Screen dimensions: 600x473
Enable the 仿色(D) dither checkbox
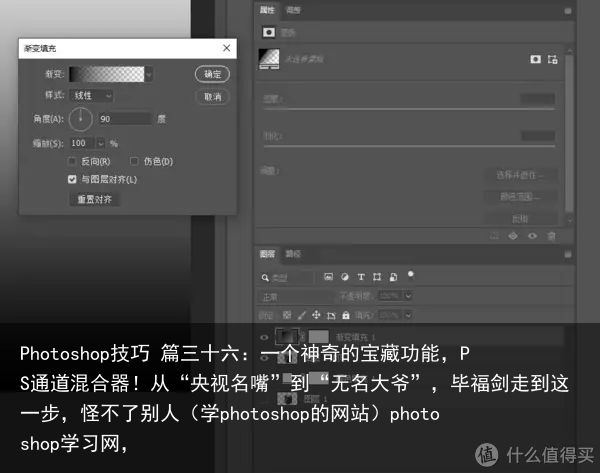pyautogui.click(x=134, y=161)
